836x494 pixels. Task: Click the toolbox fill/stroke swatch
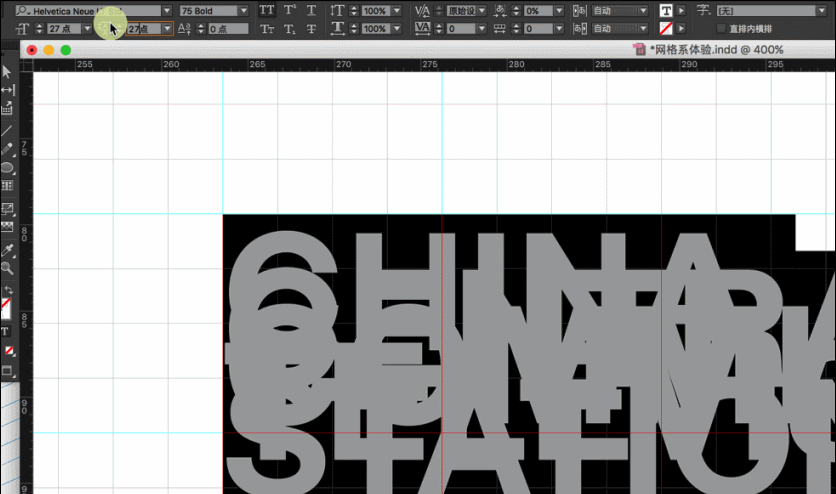click(6, 308)
